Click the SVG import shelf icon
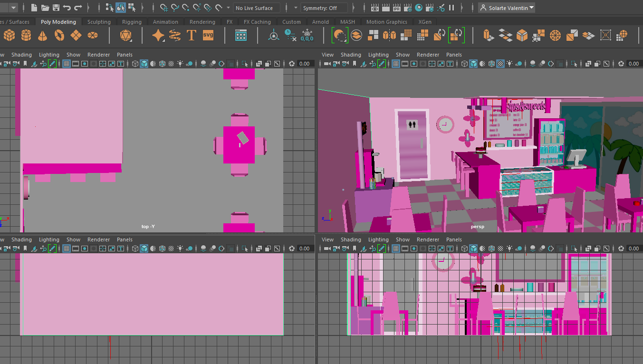Screen dimensions: 643x364 tap(208, 35)
